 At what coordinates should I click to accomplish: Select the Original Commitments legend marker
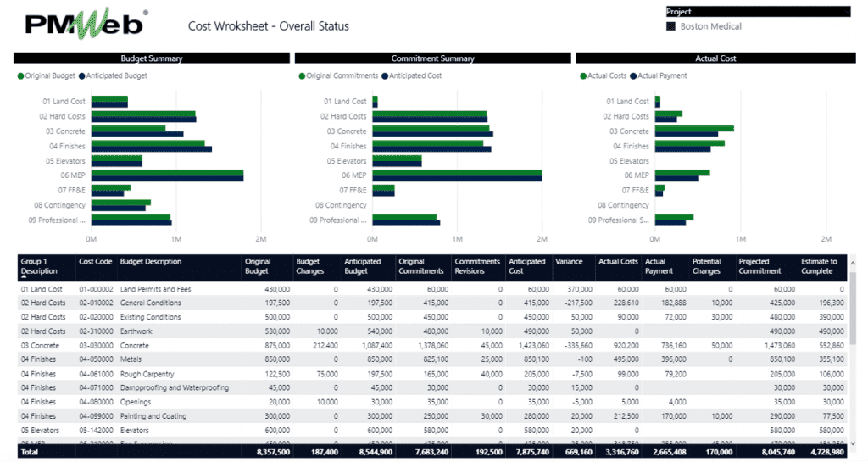(303, 75)
